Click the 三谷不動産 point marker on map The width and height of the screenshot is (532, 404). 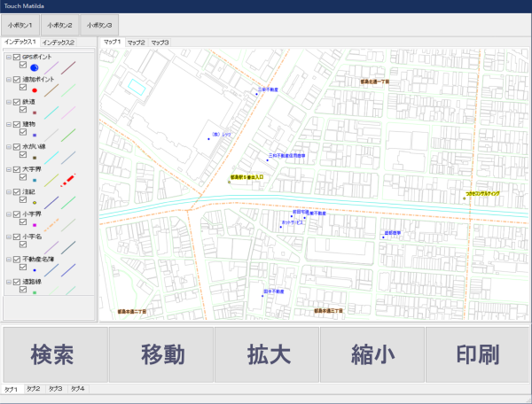coord(256,96)
